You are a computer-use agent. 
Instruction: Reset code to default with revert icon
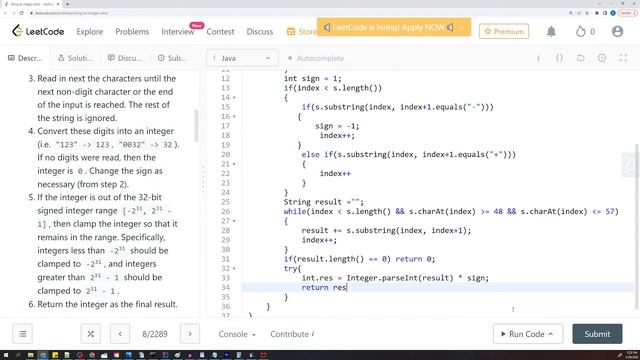coord(580,58)
